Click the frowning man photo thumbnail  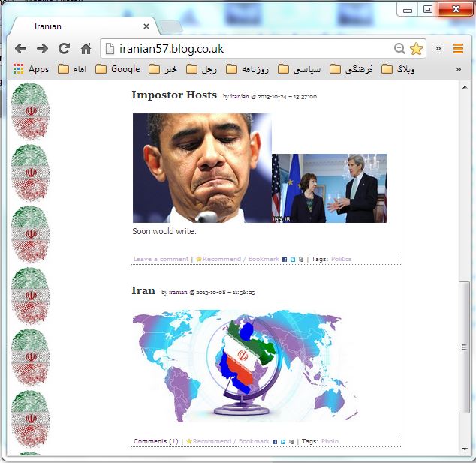pyautogui.click(x=202, y=168)
